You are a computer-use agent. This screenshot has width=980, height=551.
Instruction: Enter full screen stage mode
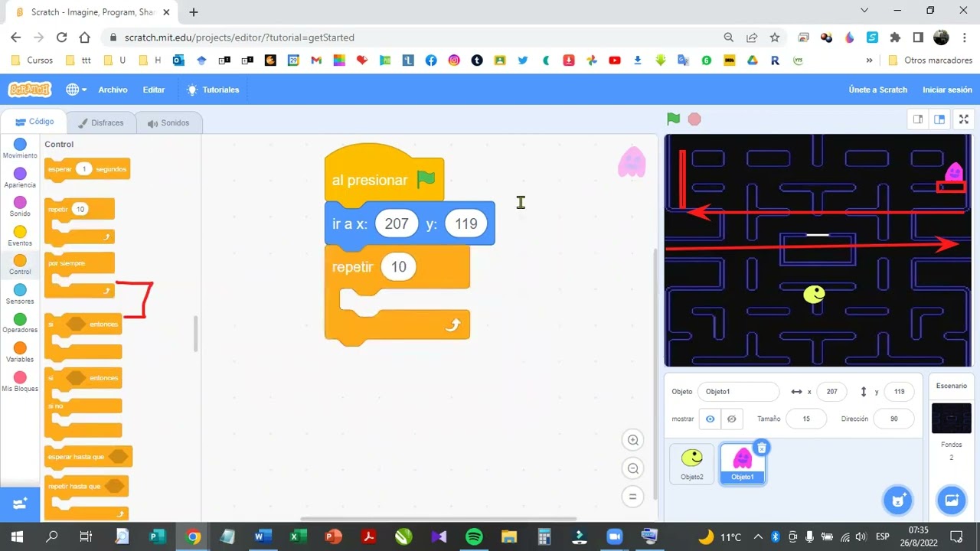click(x=964, y=119)
